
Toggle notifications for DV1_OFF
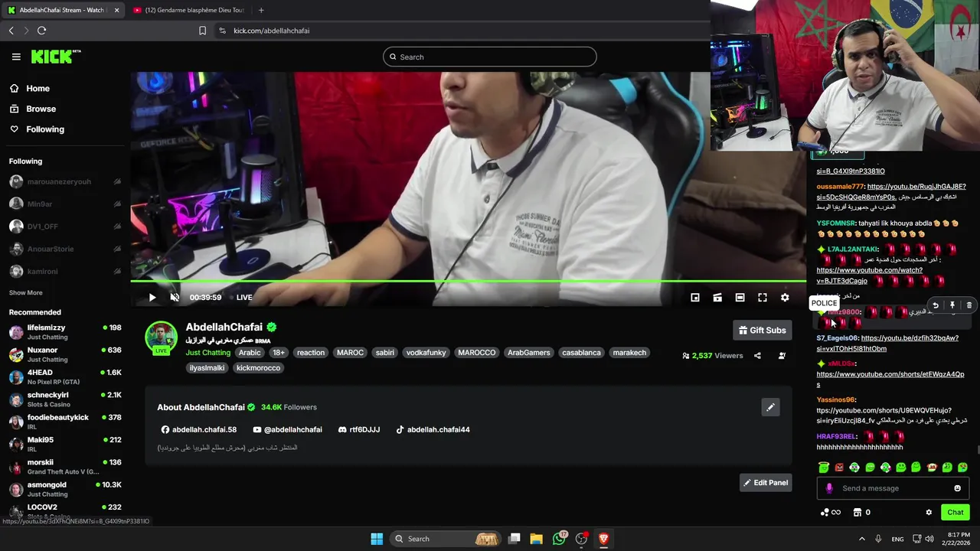pos(117,227)
